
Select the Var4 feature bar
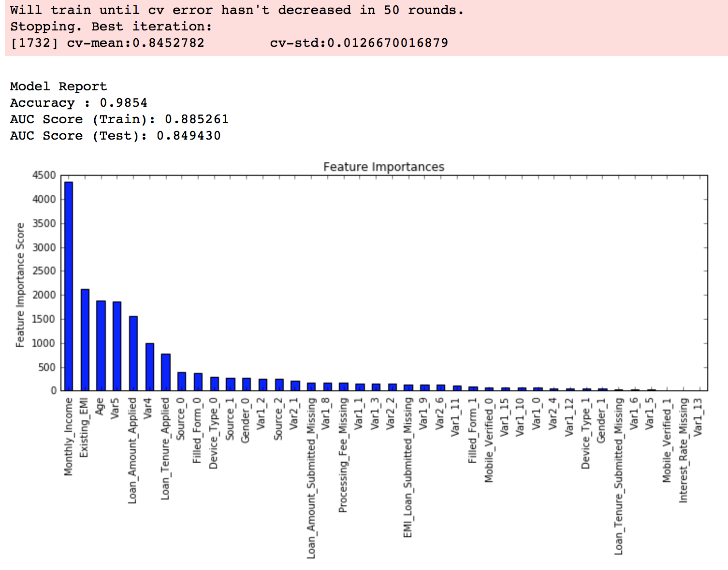[x=150, y=367]
